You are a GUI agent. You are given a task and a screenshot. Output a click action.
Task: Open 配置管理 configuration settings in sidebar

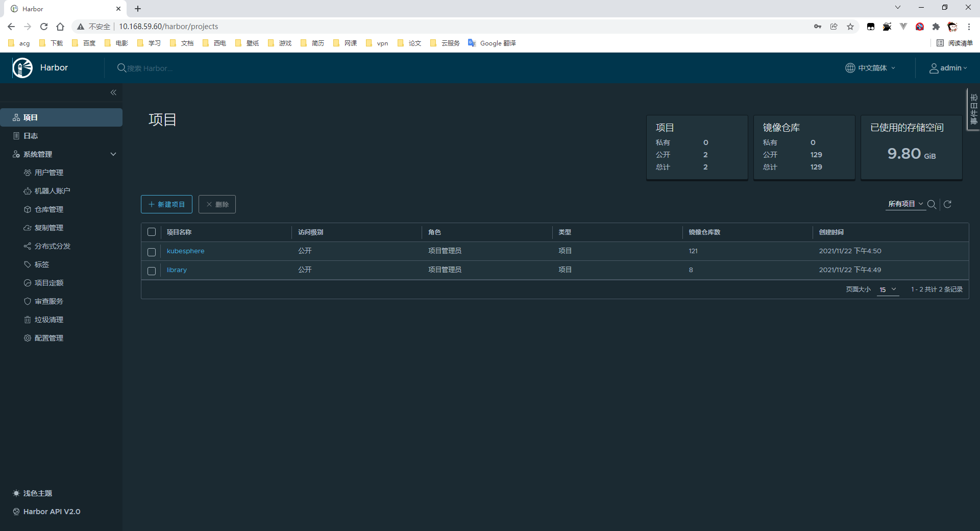point(48,338)
